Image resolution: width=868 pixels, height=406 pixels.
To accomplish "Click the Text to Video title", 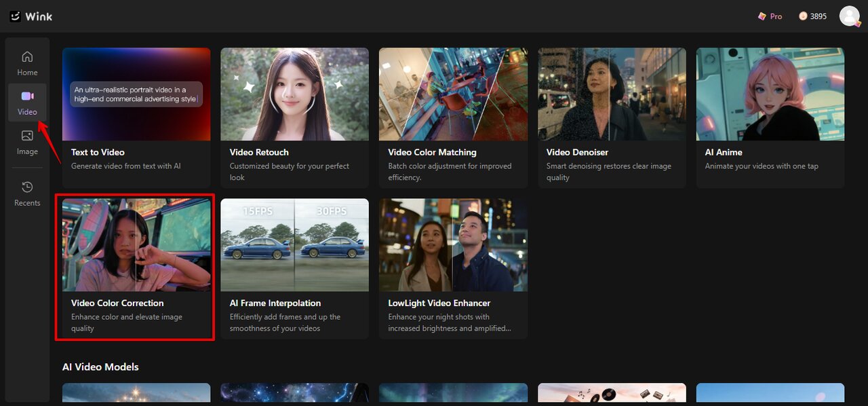I will click(98, 152).
